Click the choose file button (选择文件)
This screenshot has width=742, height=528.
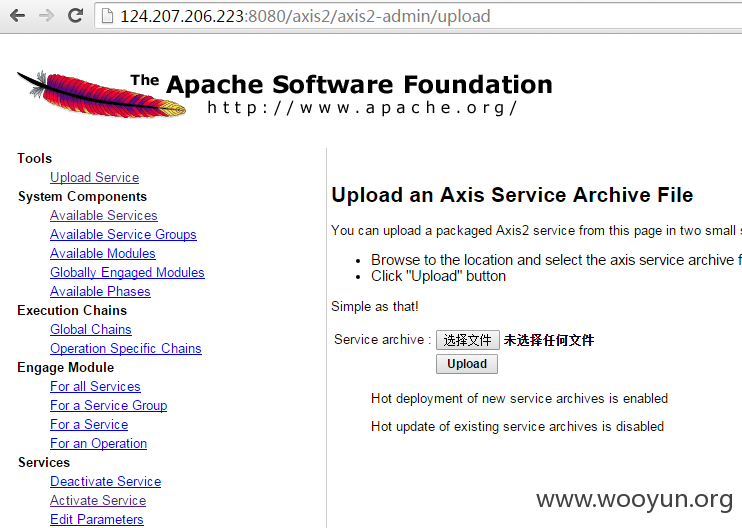(468, 340)
